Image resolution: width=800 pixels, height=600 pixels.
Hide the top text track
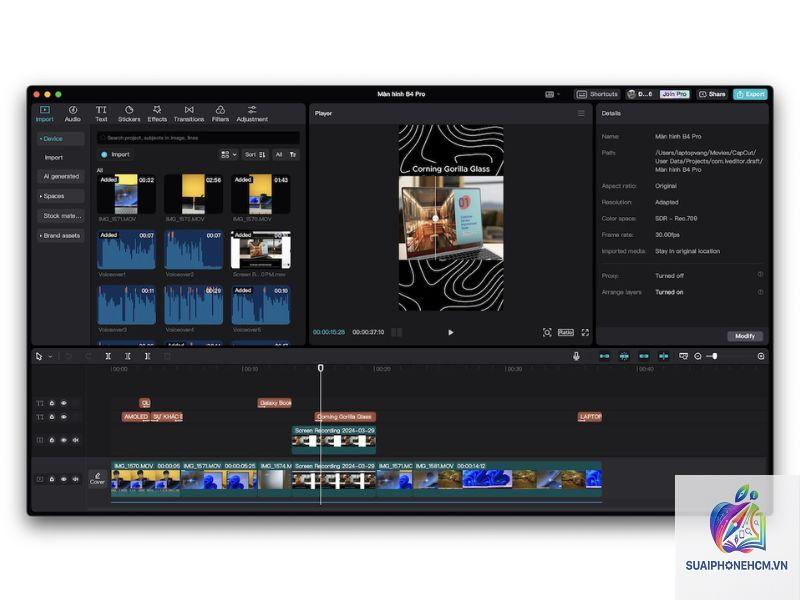coord(64,403)
